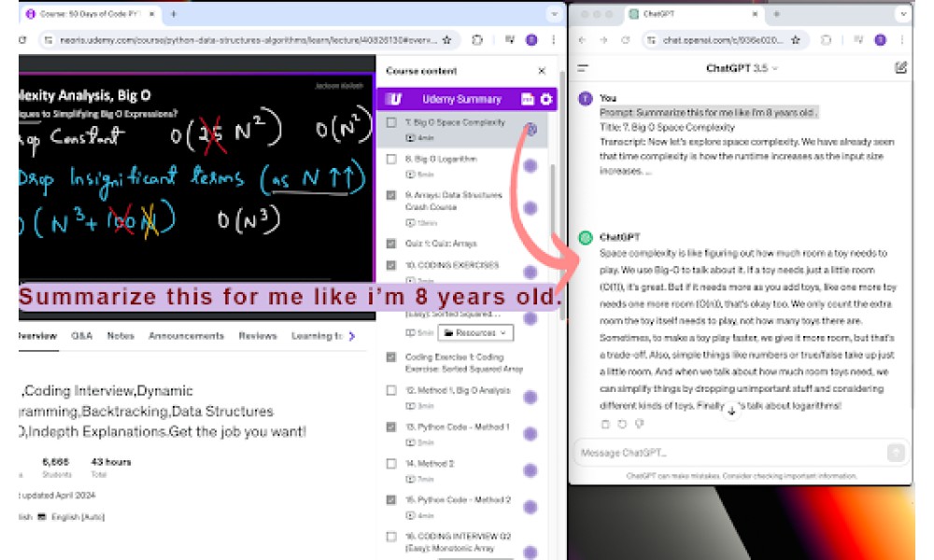This screenshot has height=560, width=934.
Task: Bookmark the Udemy page with the star icon
Action: click(446, 40)
